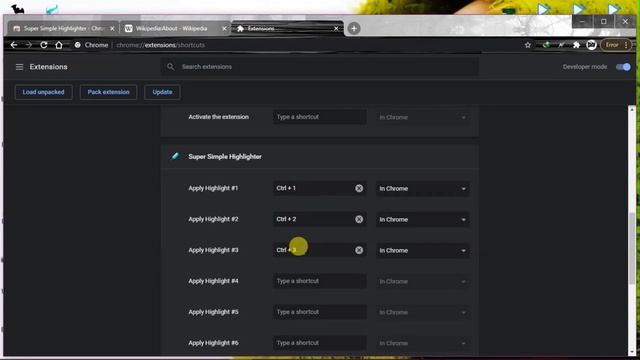
Task: Click the scrollbar up arrow
Action: 632,110
